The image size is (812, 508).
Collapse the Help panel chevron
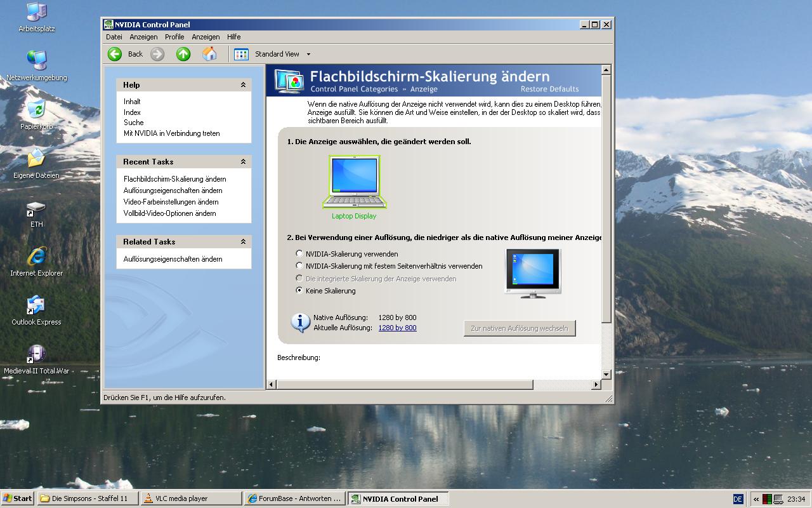(243, 84)
